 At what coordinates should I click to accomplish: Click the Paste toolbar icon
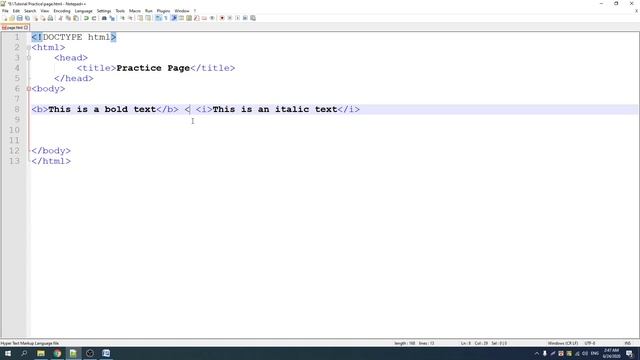pyautogui.click(x=76, y=18)
